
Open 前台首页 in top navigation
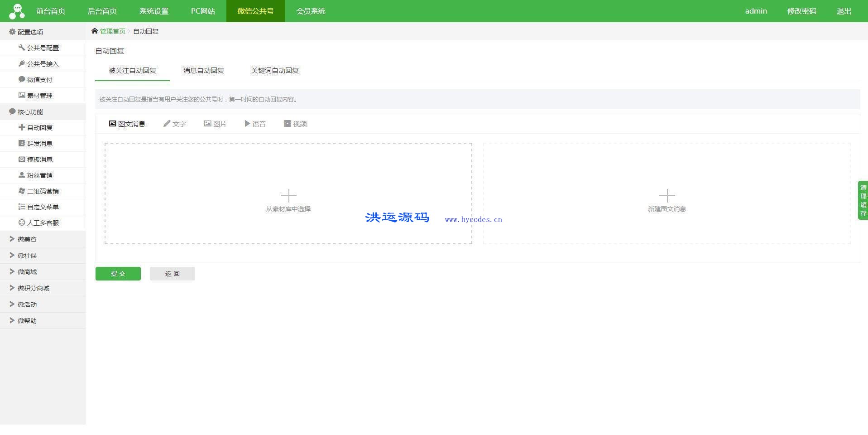(51, 11)
